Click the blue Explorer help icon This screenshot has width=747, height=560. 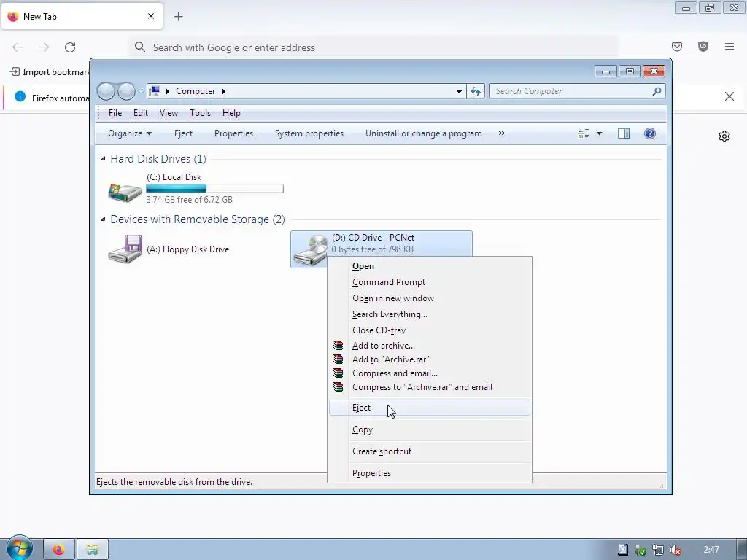pyautogui.click(x=650, y=133)
